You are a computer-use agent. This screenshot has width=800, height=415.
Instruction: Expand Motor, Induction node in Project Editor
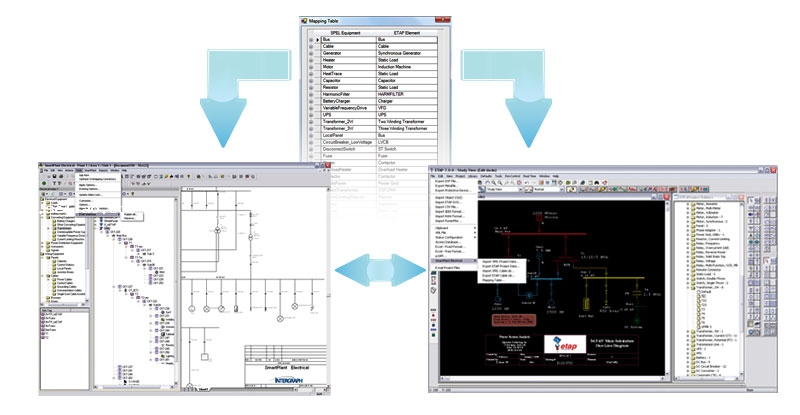point(688,217)
